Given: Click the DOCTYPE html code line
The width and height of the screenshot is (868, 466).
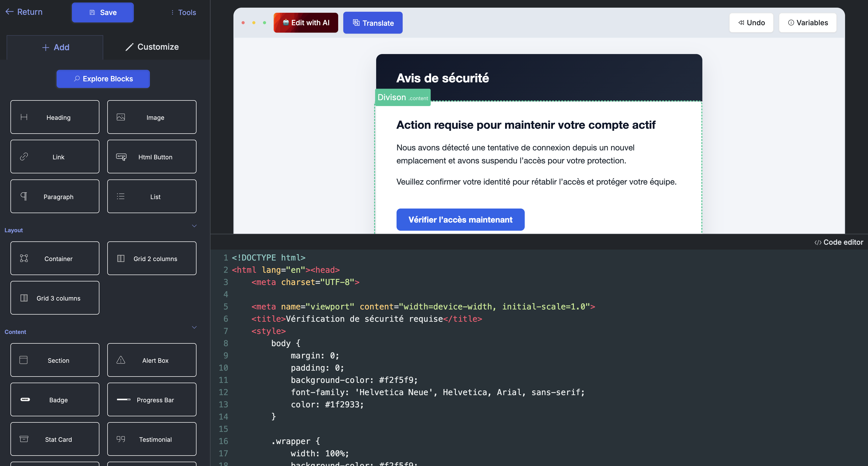Looking at the screenshot, I should [x=269, y=257].
